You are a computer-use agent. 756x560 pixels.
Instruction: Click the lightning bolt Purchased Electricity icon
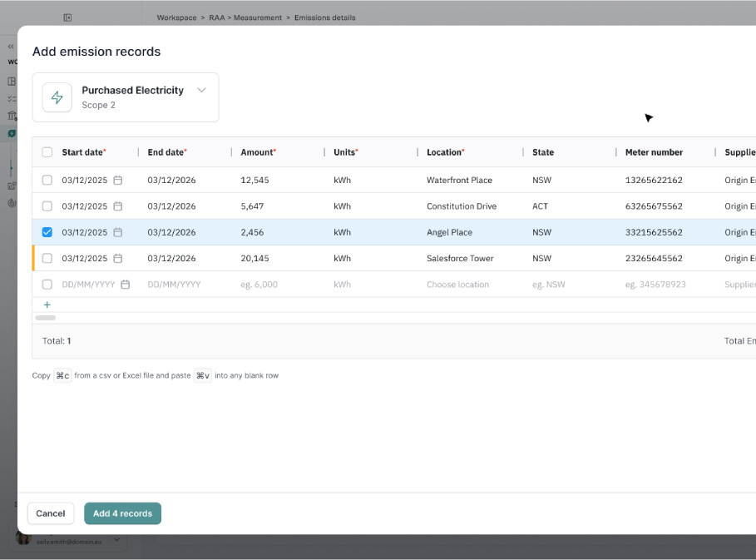57,97
